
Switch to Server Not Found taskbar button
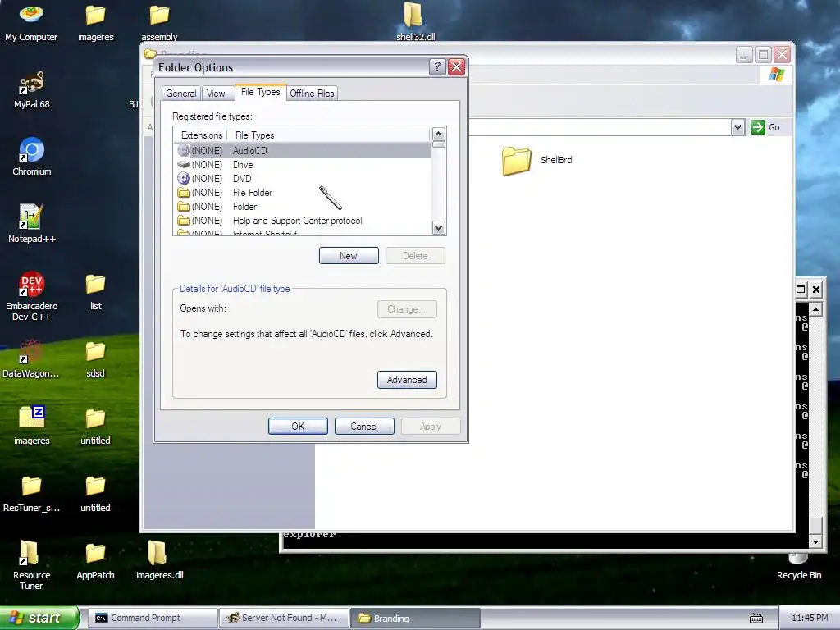285,618
